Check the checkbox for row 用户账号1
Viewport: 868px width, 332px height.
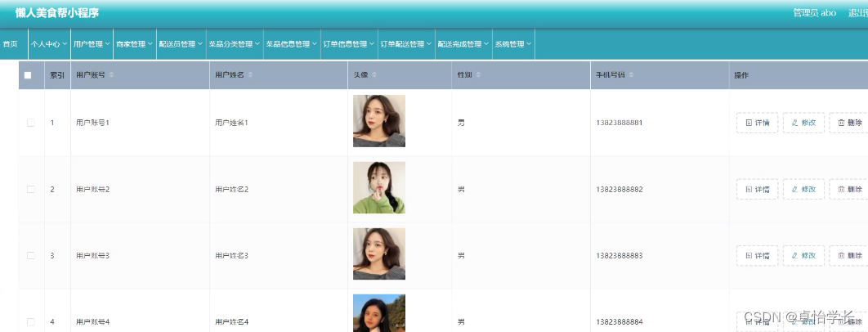[x=30, y=123]
